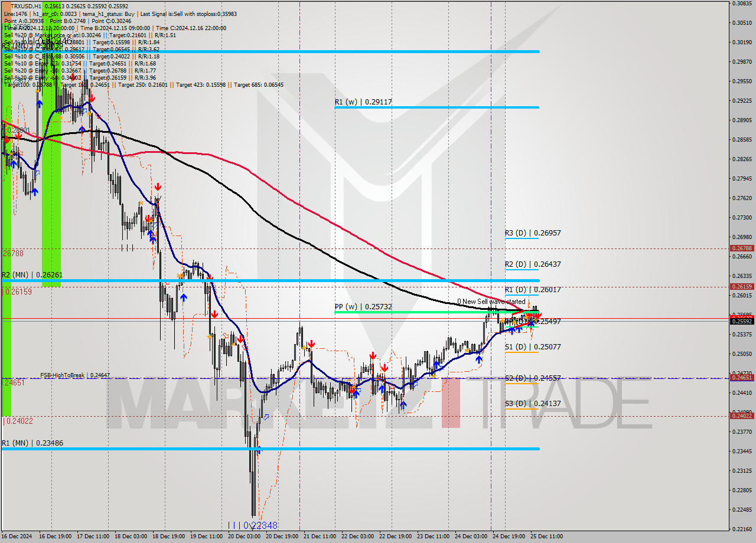The image size is (756, 543).
Task: Click the '21 Dec 11:00' time axis label
Action: point(320,537)
